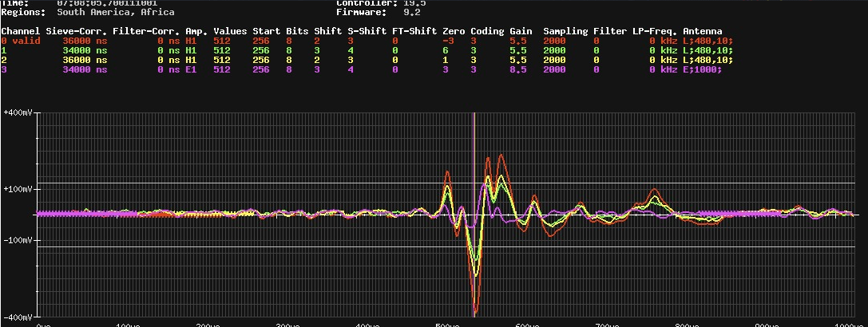868x327 pixels.
Task: Click '36000 ns' sieve correction of channel 2
Action: point(85,60)
